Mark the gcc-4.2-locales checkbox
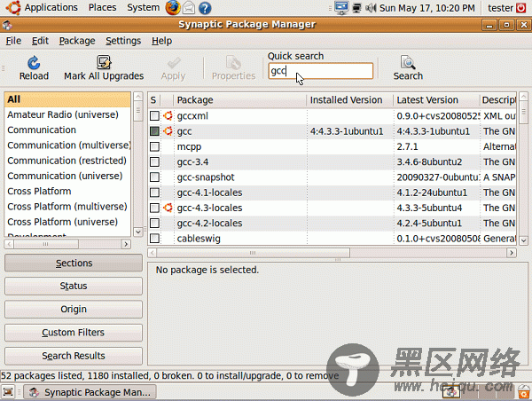Screen dimensions: 532x401 (154, 223)
